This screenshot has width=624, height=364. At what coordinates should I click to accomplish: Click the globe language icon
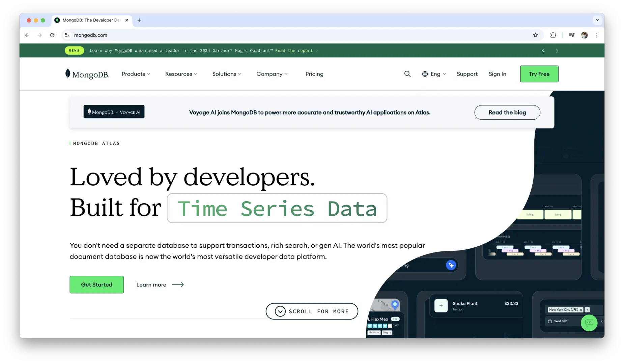tap(425, 74)
